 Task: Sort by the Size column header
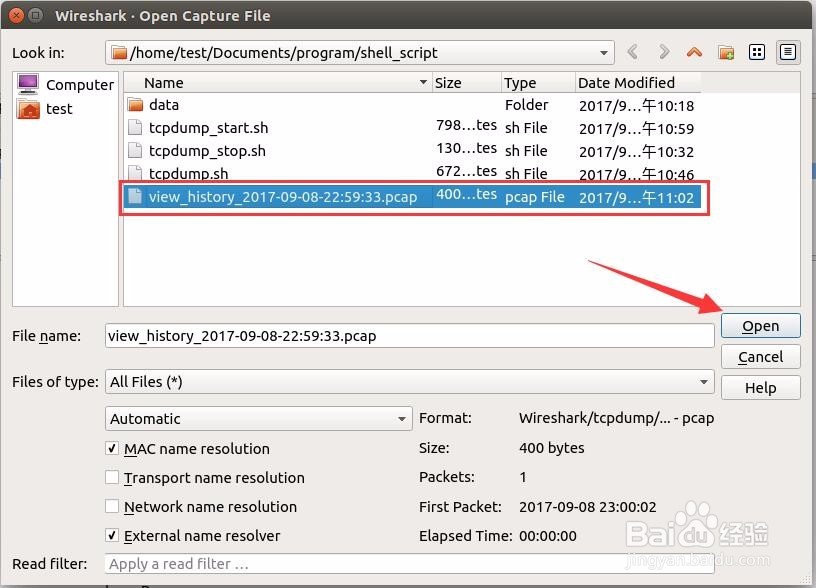coord(467,83)
